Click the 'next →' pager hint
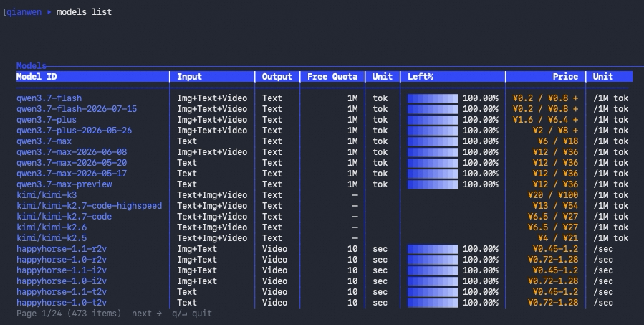 coord(147,314)
